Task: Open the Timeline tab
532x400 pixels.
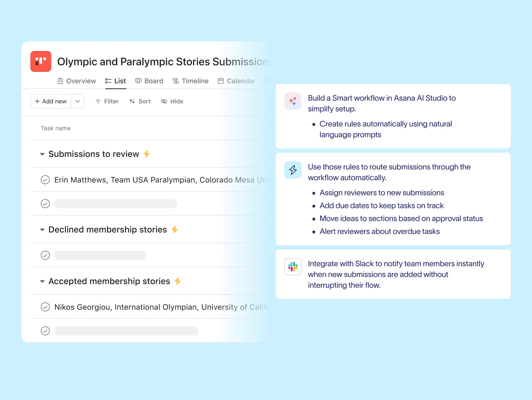Action: pyautogui.click(x=190, y=81)
